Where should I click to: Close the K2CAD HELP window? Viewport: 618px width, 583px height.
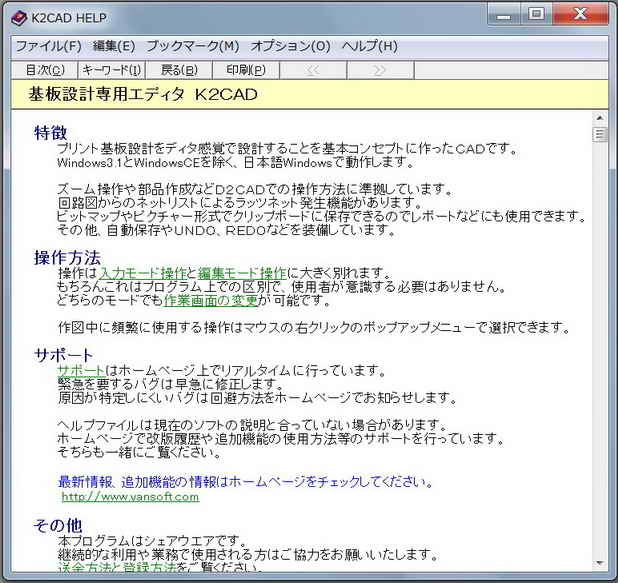pyautogui.click(x=580, y=15)
